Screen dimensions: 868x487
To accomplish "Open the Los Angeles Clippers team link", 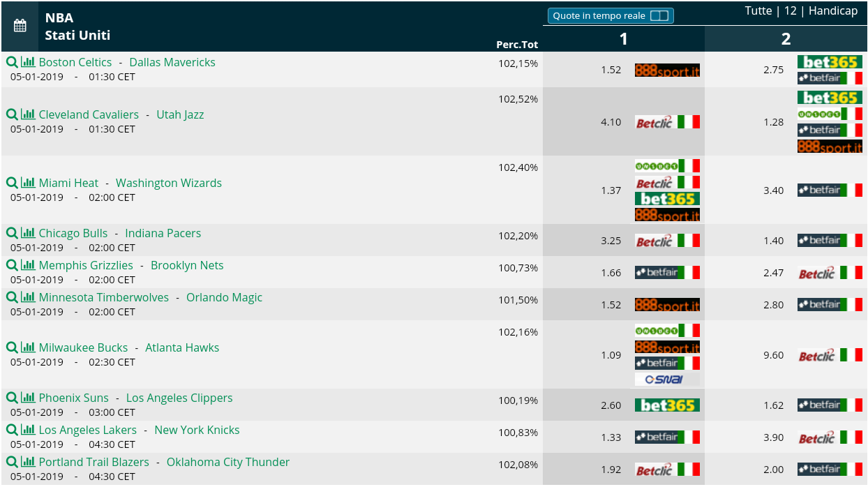I will click(x=179, y=398).
